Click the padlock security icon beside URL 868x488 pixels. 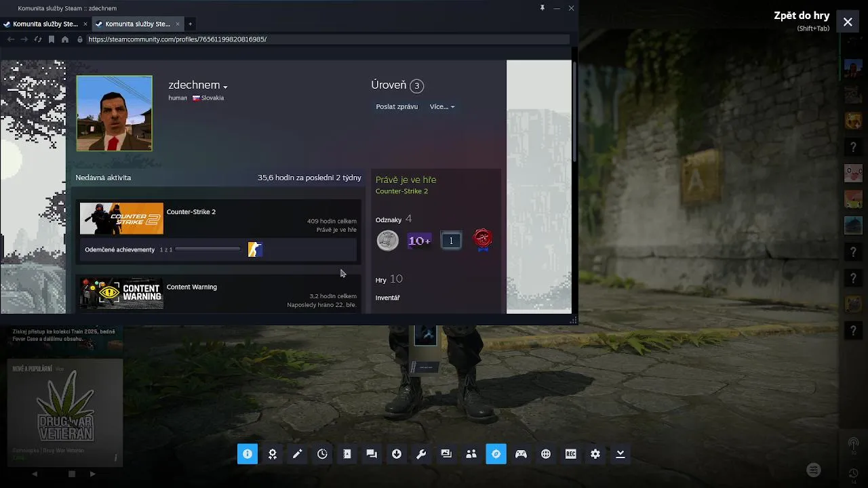pyautogui.click(x=80, y=39)
